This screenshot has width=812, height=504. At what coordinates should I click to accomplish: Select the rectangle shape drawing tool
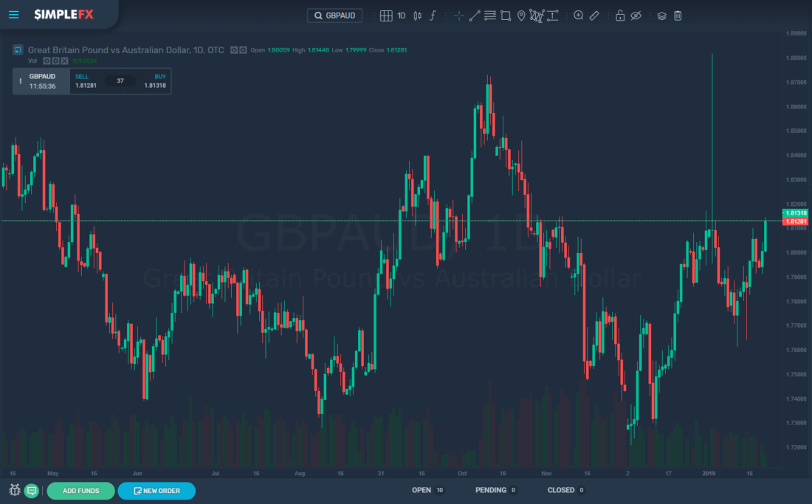506,15
